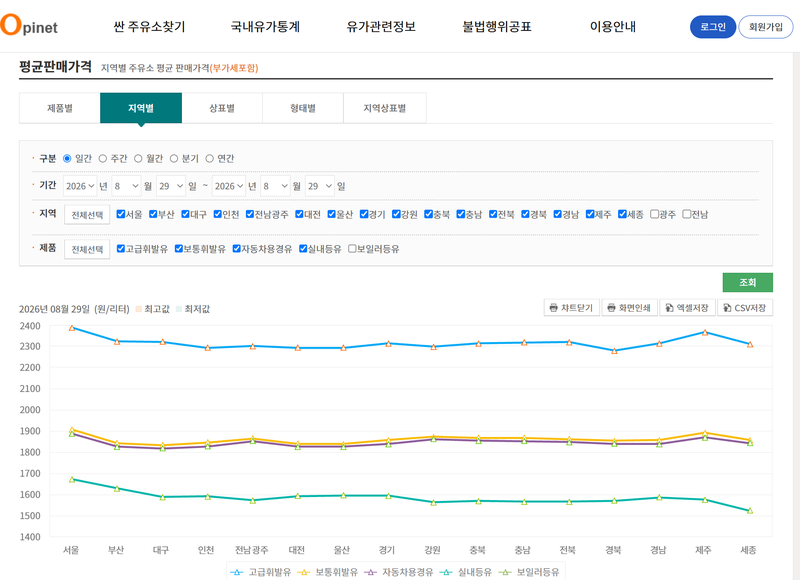Click the 최저값 legend color swatch

[x=179, y=309]
